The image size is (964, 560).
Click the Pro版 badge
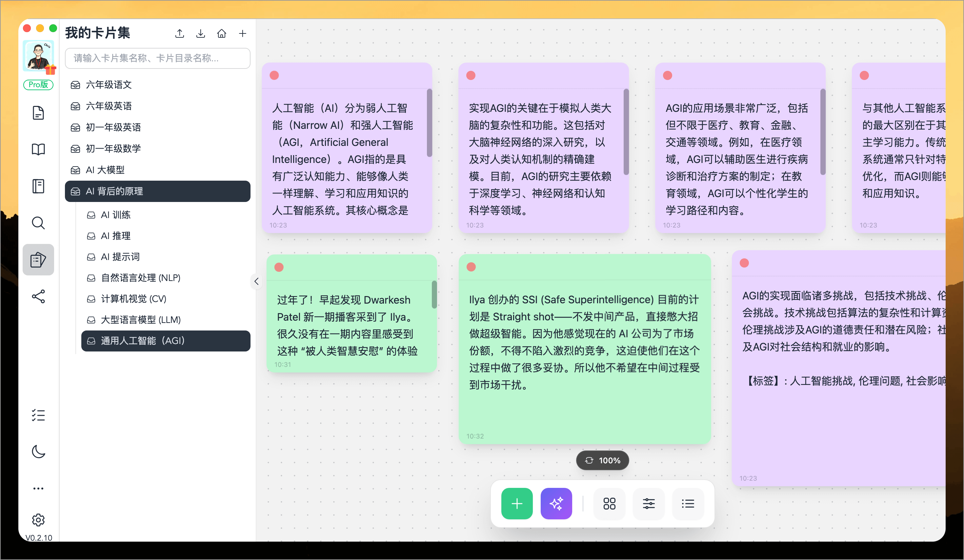(x=38, y=85)
